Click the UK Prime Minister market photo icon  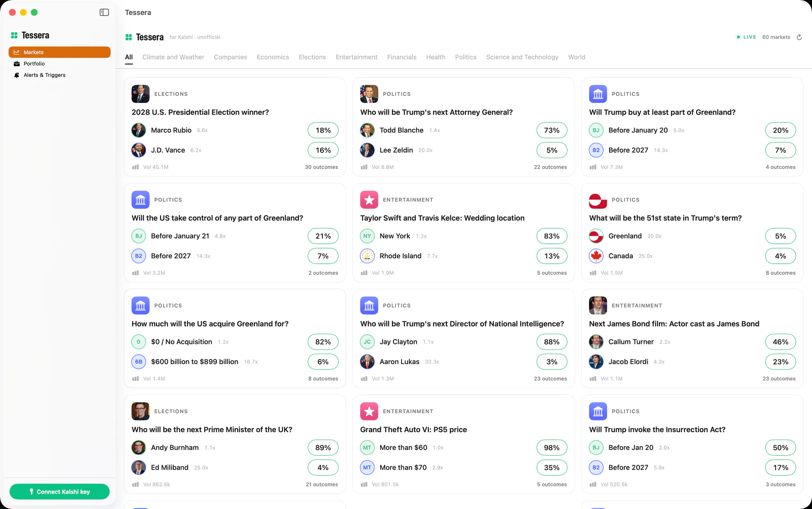click(x=141, y=412)
